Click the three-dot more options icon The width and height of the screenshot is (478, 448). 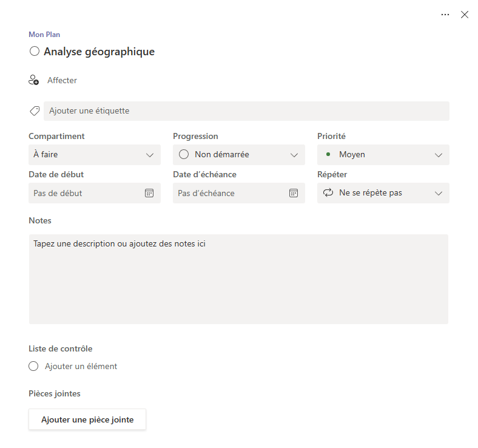coord(445,15)
